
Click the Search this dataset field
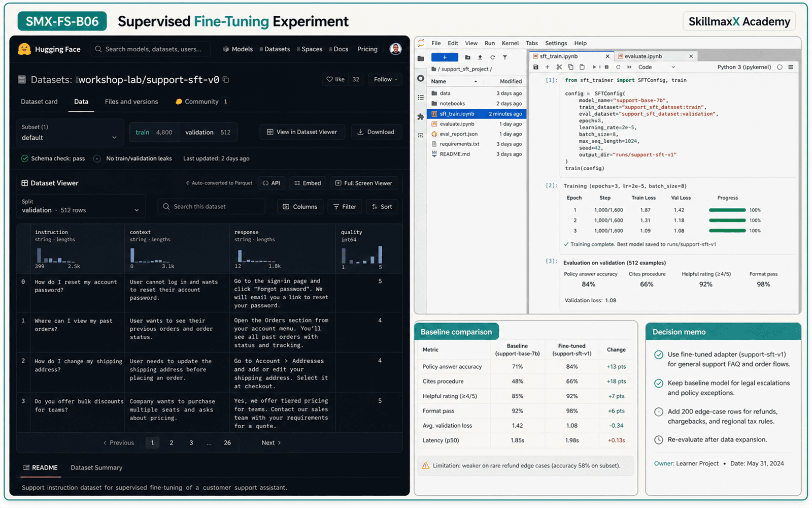tap(211, 207)
